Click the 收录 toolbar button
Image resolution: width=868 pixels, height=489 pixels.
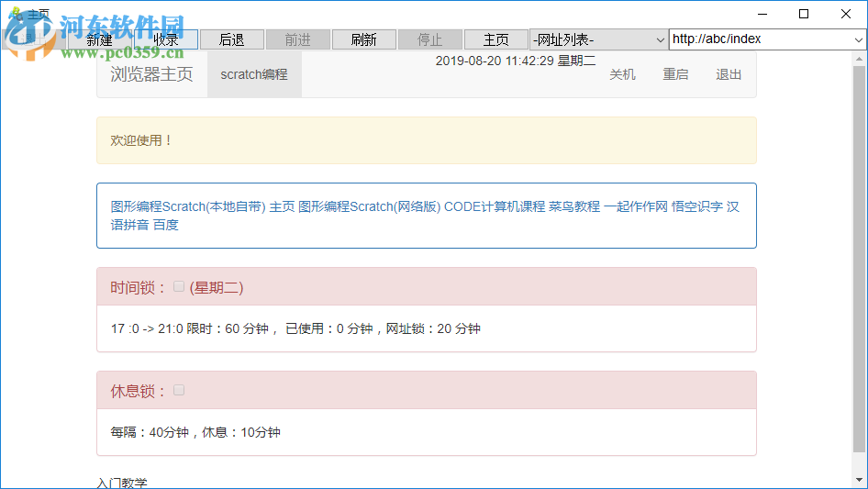(x=165, y=39)
